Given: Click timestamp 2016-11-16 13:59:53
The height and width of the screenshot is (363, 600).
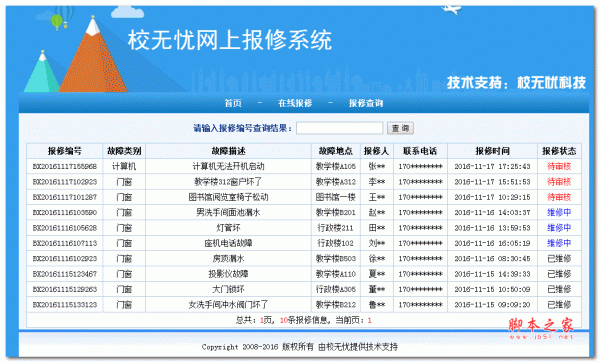Looking at the screenshot, I should click(492, 228).
